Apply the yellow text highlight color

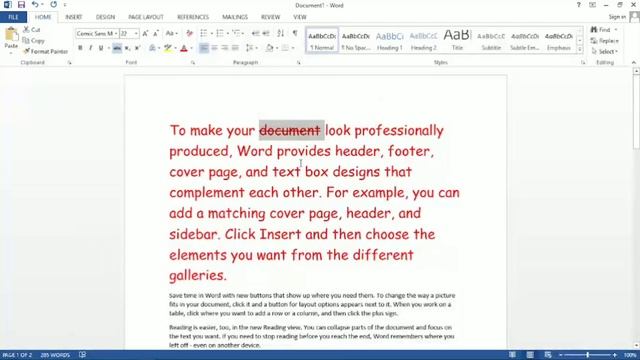click(168, 48)
